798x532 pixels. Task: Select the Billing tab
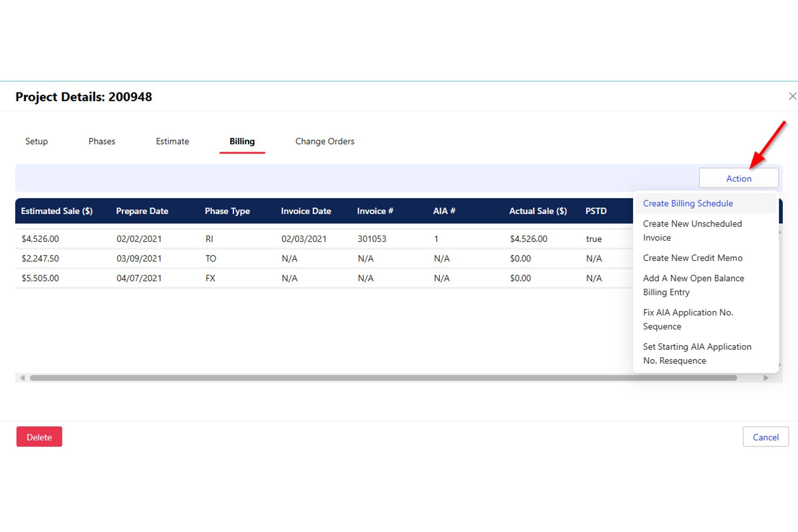pyautogui.click(x=242, y=141)
